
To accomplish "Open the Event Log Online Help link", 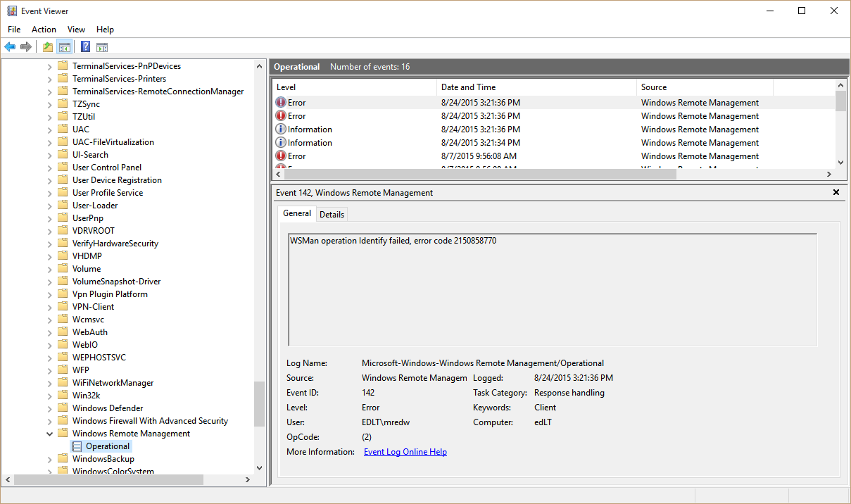I will [405, 452].
